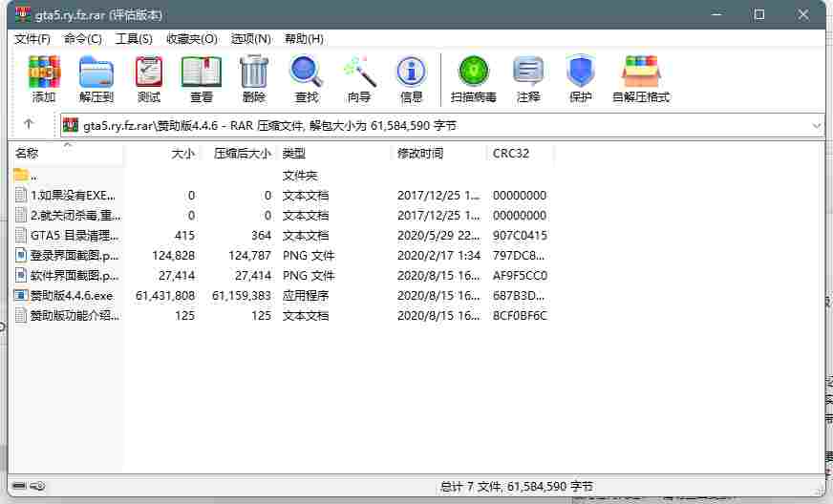833x504 pixels.
Task: Click the 登录界面截图 PNG file icon
Action: click(x=21, y=256)
